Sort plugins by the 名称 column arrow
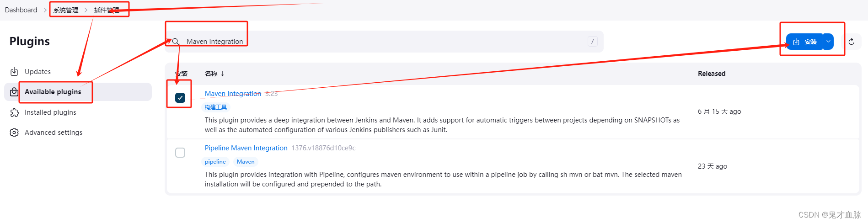Viewport: 868px width, 223px height. point(222,74)
